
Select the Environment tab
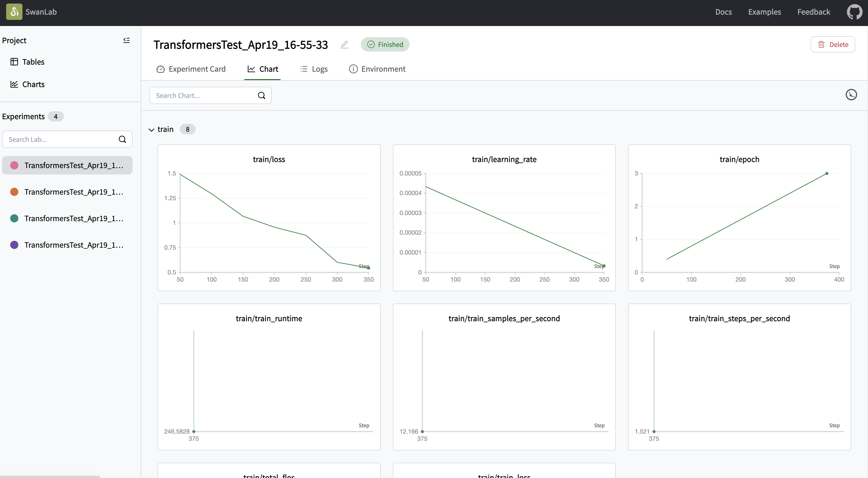pyautogui.click(x=383, y=69)
